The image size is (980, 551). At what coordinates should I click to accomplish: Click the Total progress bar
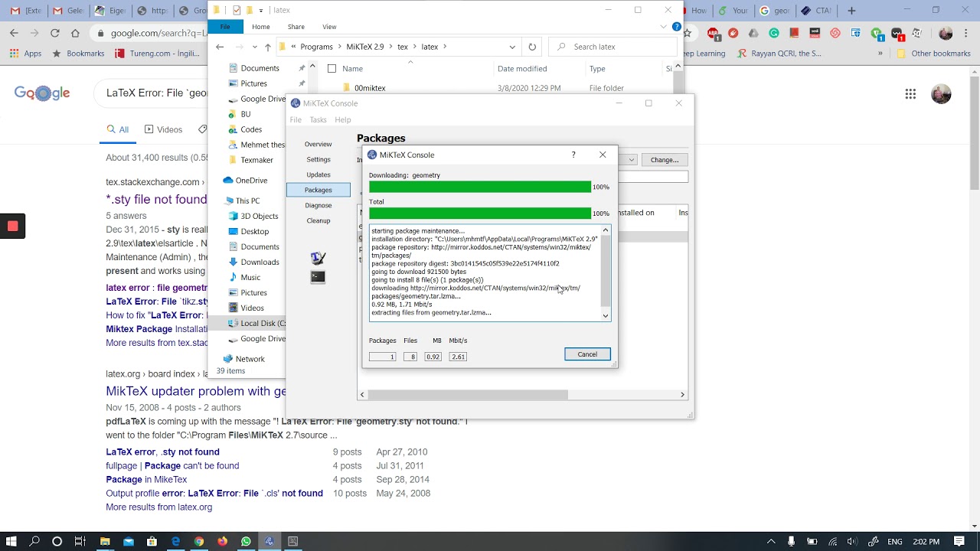click(x=480, y=214)
